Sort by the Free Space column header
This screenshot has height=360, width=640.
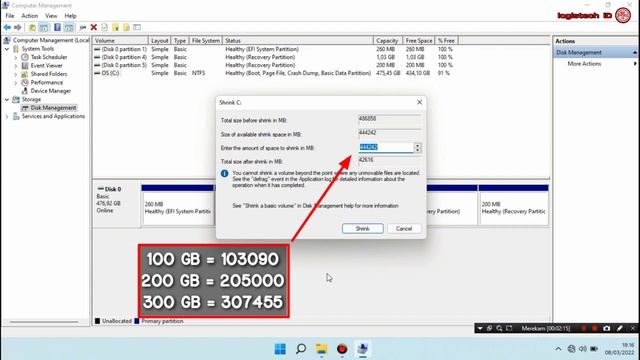[x=419, y=41]
